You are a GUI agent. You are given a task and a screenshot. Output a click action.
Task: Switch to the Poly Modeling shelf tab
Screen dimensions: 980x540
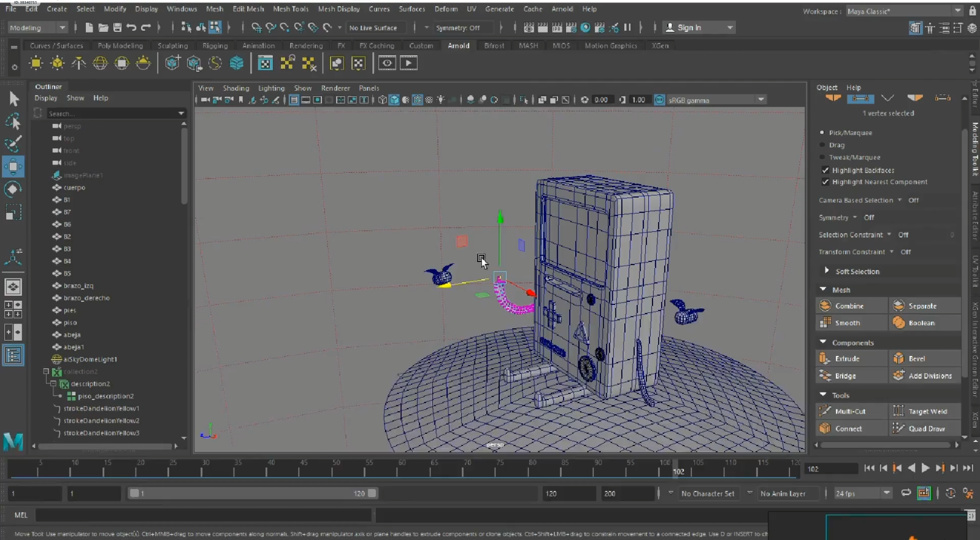point(120,45)
